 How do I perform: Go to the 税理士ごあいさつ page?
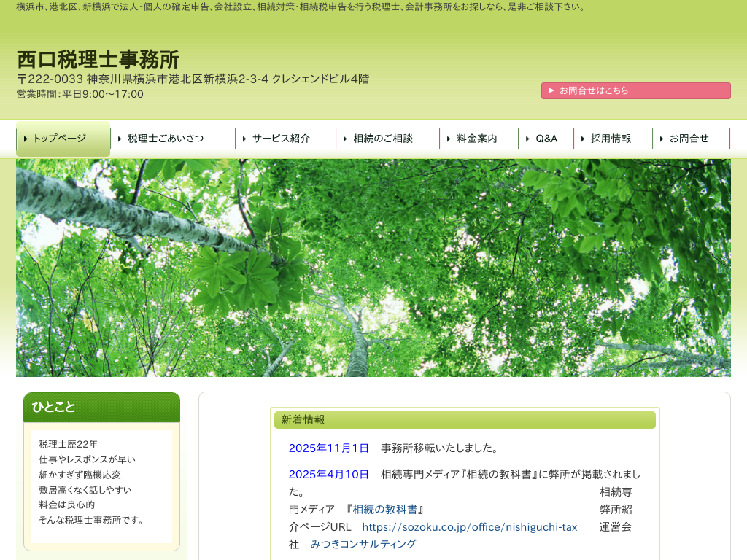(165, 139)
